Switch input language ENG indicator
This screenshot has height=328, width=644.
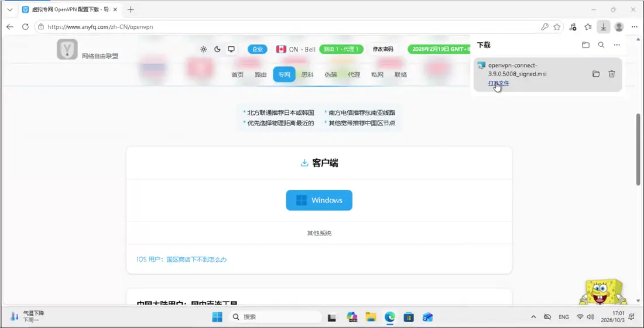pyautogui.click(x=563, y=317)
